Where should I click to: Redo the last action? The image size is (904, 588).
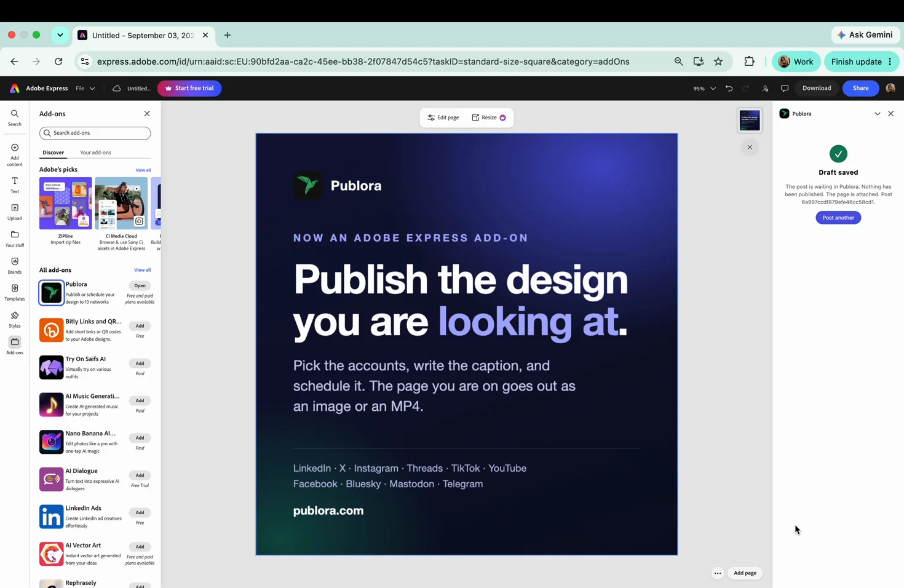click(745, 89)
